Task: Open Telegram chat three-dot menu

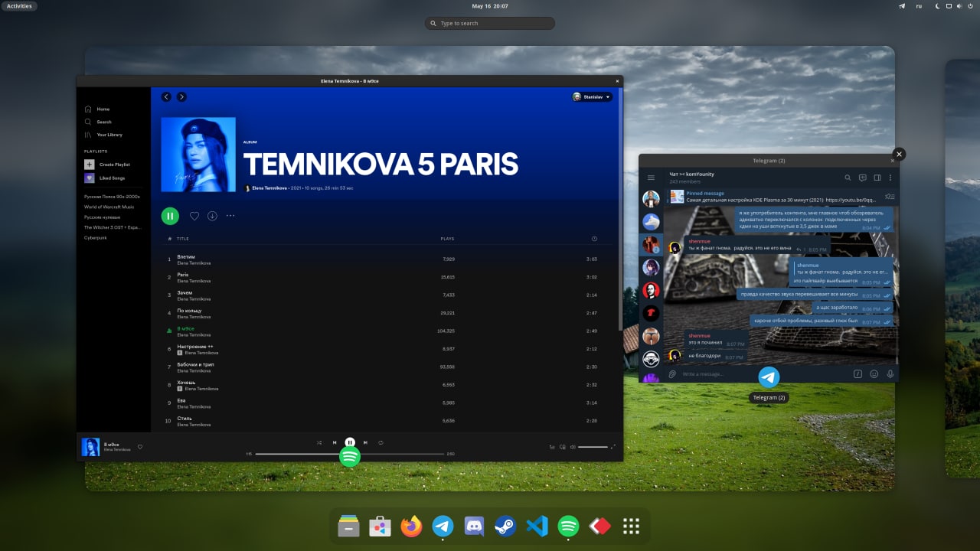Action: click(890, 178)
